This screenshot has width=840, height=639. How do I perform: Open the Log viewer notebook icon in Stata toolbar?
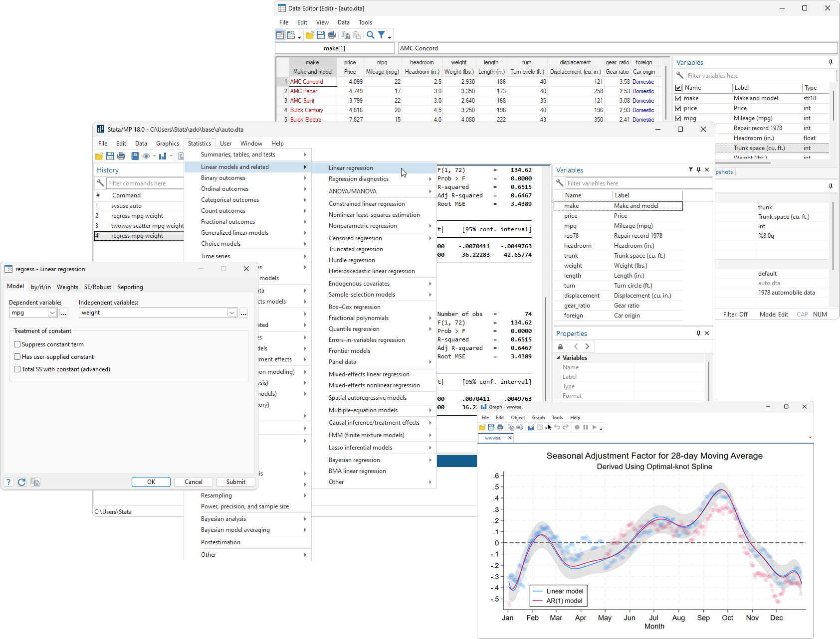click(135, 156)
